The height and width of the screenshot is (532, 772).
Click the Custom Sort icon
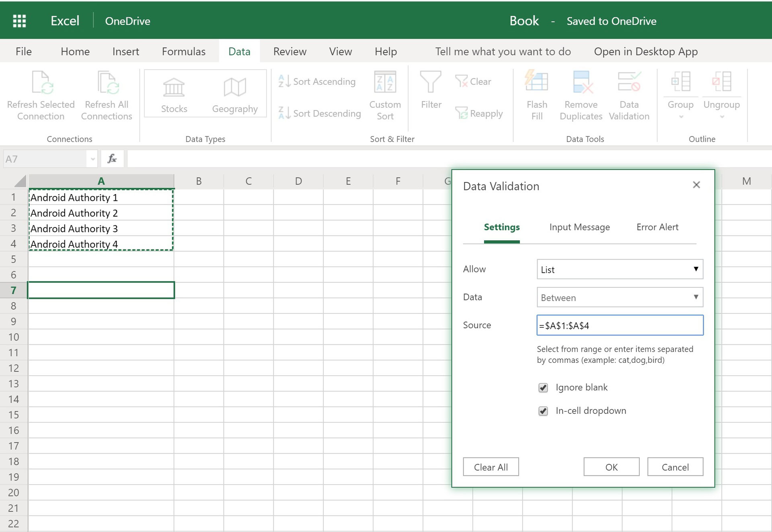(385, 82)
